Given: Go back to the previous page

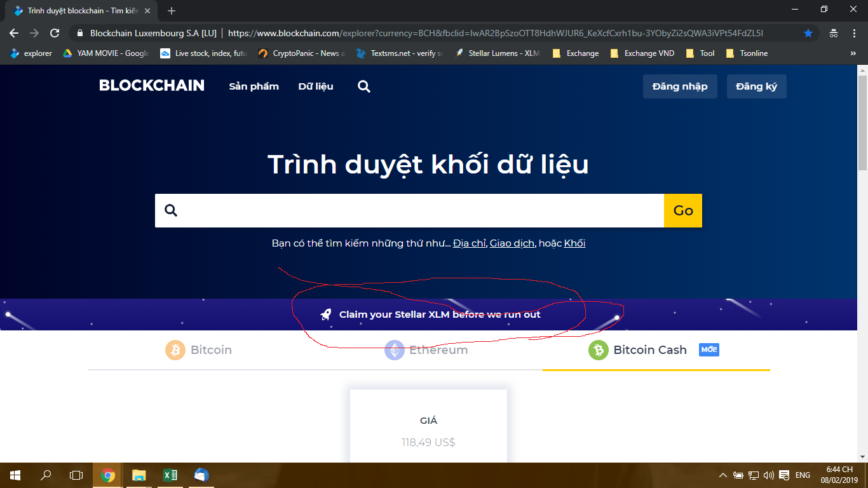Looking at the screenshot, I should 14,33.
